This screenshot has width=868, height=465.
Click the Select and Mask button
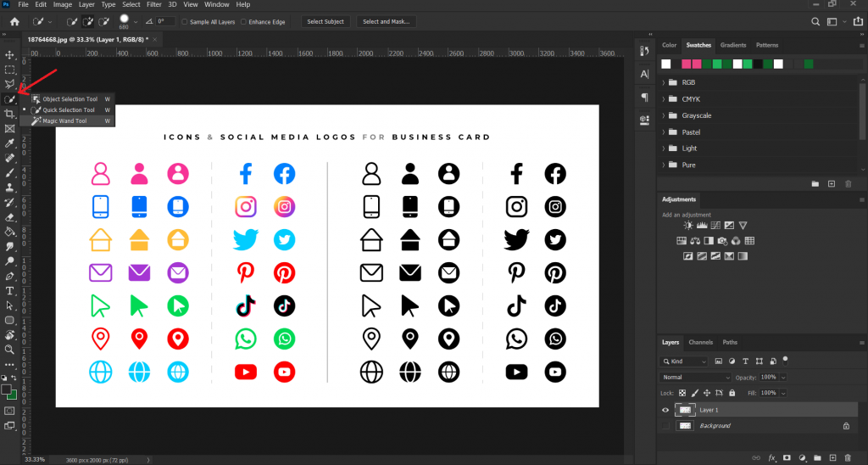pyautogui.click(x=387, y=21)
